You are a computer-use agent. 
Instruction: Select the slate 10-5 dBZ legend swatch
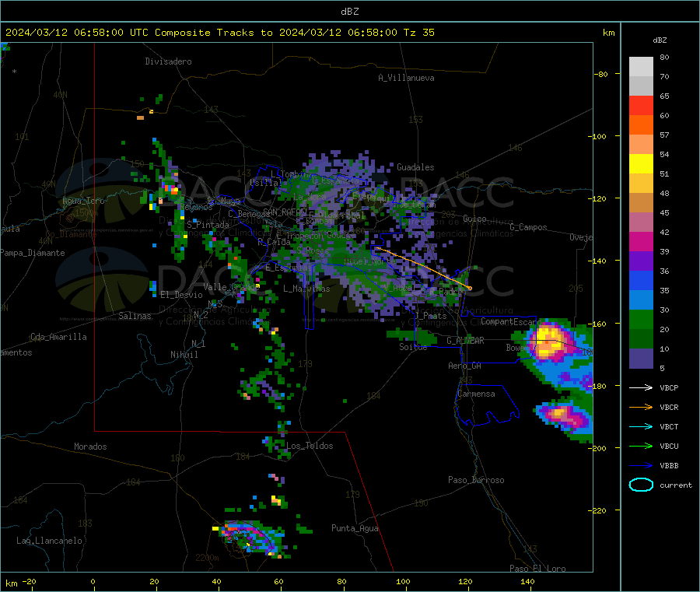point(641,359)
